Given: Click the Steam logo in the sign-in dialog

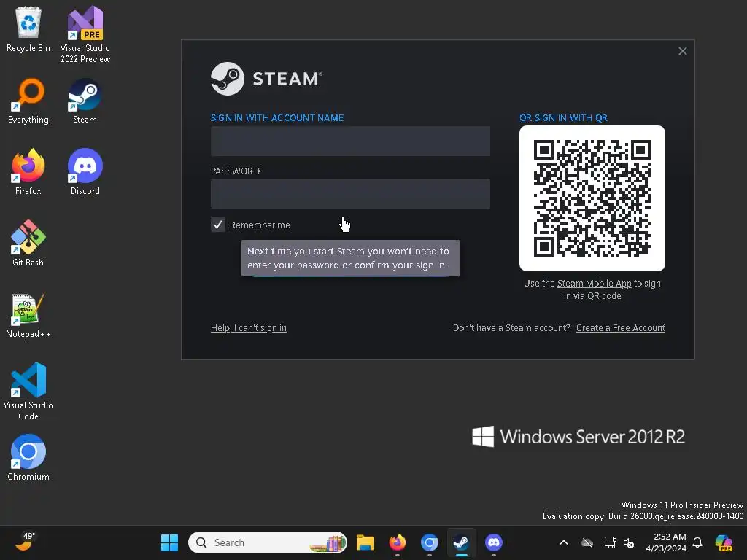Looking at the screenshot, I should [x=266, y=79].
